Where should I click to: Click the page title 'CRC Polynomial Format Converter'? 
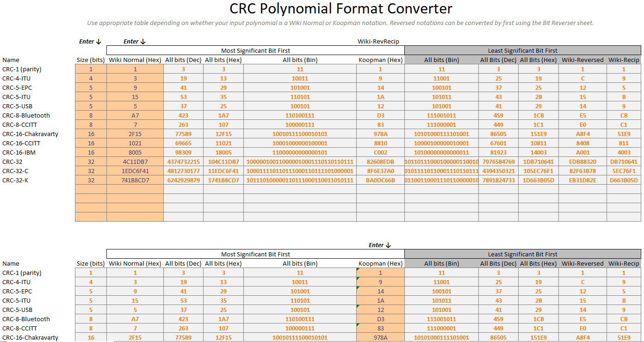[x=340, y=9]
